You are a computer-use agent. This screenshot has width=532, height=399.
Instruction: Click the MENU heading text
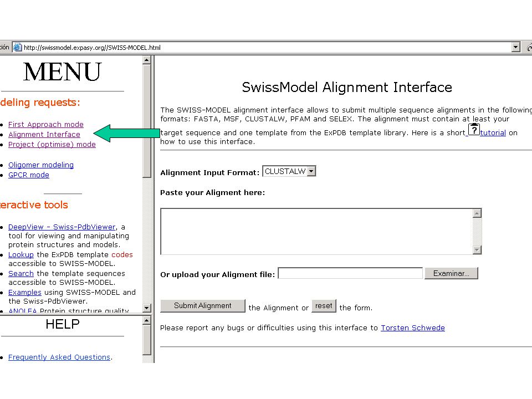point(63,71)
